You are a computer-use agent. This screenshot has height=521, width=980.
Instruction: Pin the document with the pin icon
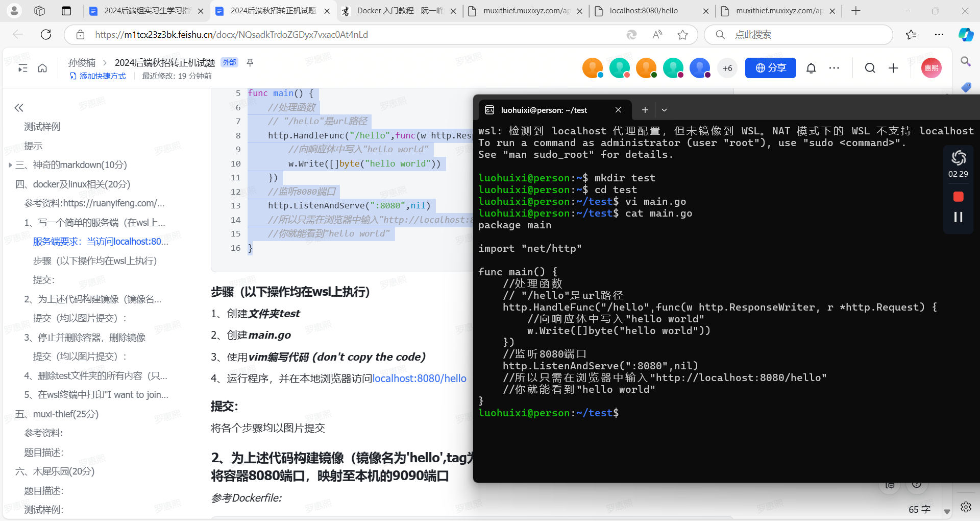pyautogui.click(x=250, y=62)
